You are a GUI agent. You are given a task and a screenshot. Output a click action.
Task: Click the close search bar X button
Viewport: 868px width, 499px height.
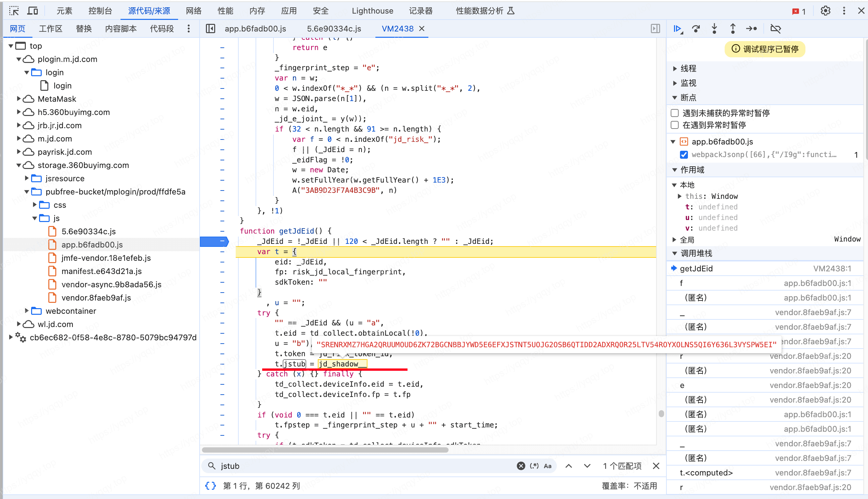(656, 466)
